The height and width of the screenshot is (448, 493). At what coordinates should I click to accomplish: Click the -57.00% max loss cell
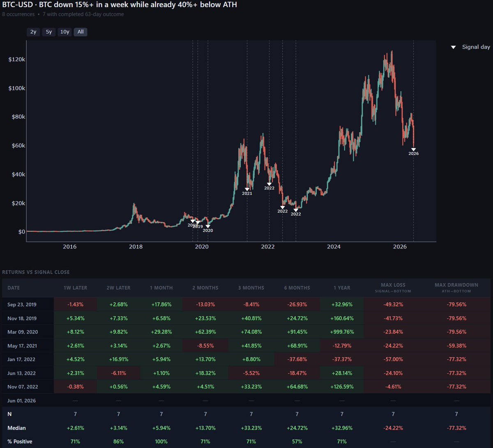point(393,359)
